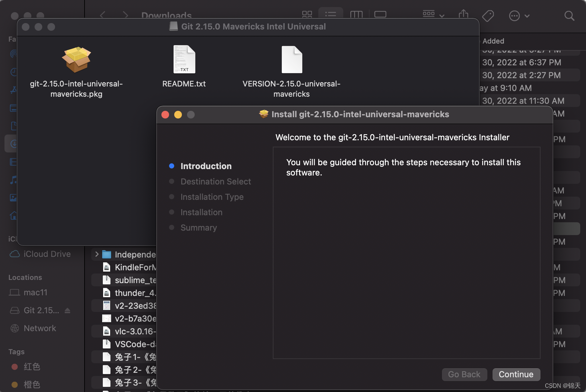Switch Finder to list view
This screenshot has height=392, width=586.
[x=330, y=14]
